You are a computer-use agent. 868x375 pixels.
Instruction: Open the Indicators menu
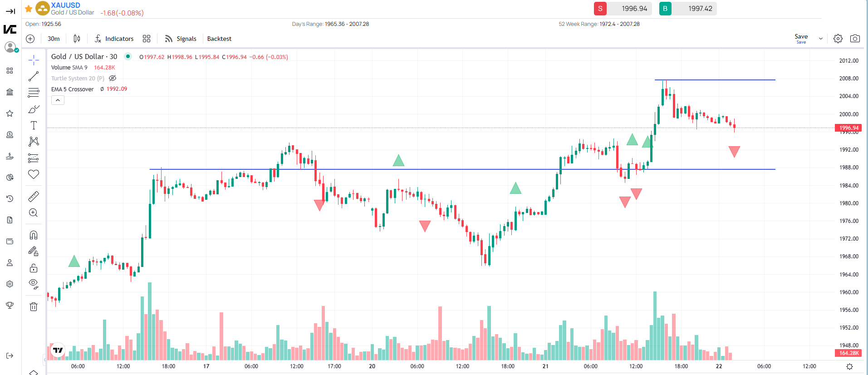114,39
